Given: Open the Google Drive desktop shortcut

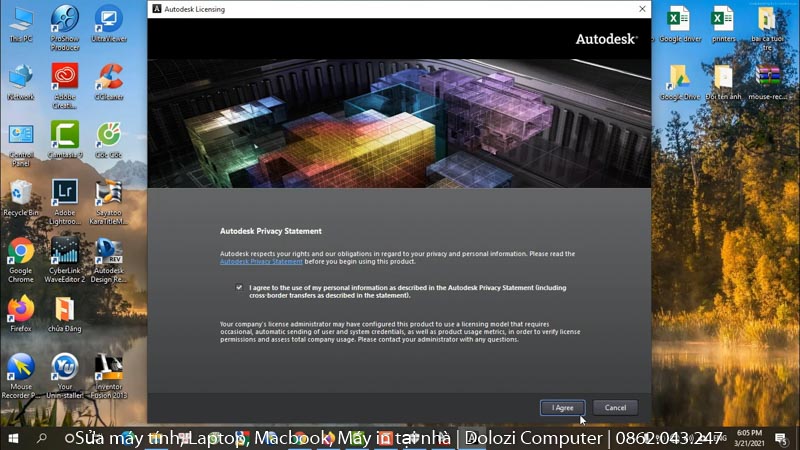Looking at the screenshot, I should coord(678,78).
